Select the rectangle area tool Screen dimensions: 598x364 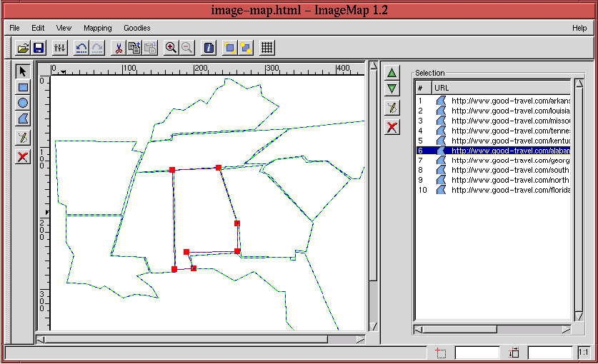(23, 87)
